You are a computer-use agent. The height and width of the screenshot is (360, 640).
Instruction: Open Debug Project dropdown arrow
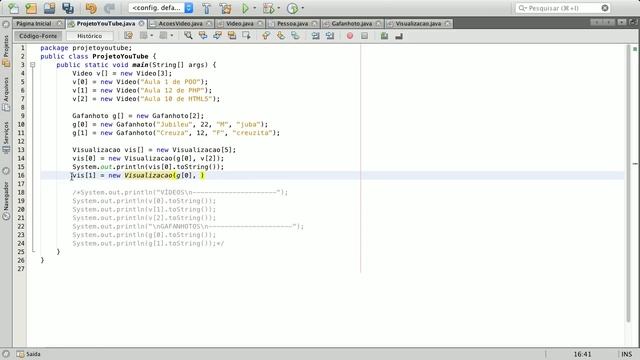pyautogui.click(x=279, y=8)
